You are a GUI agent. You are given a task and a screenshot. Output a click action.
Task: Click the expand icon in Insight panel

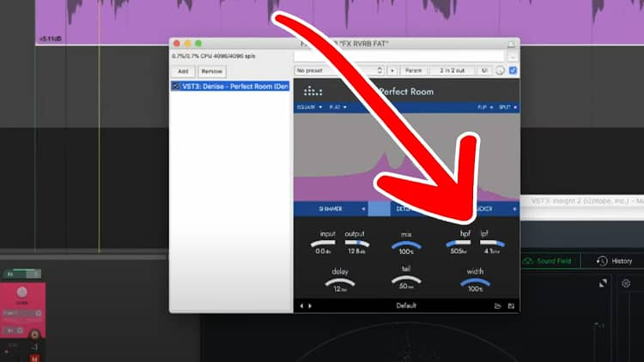pos(603,283)
